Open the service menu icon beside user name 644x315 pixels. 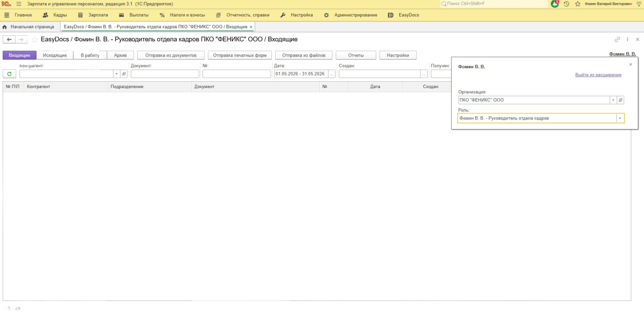coord(639,4)
